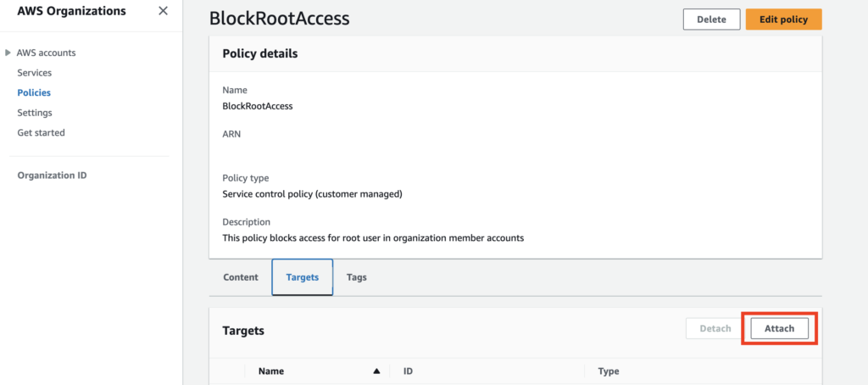This screenshot has width=868, height=385.
Task: Click the redacted Organization ID value
Action: click(x=55, y=197)
